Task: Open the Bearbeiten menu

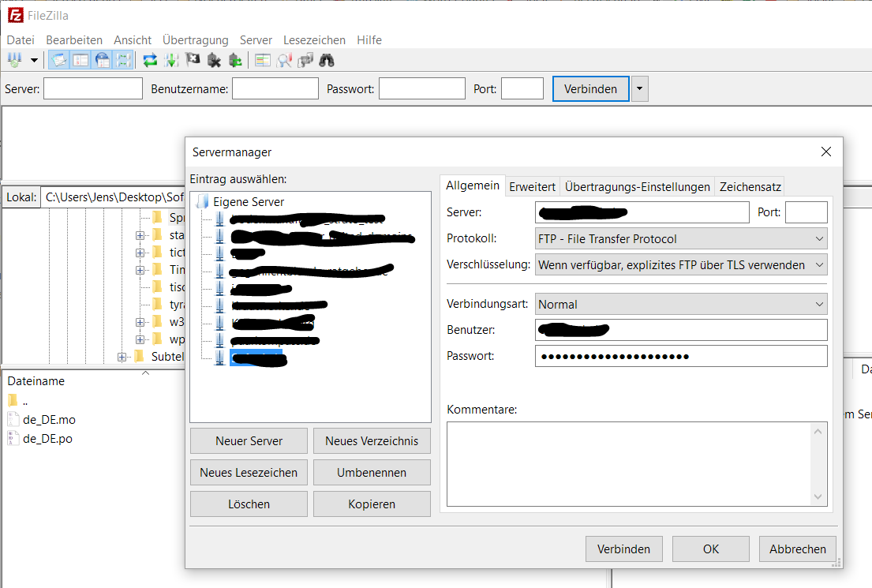Action: pyautogui.click(x=74, y=40)
